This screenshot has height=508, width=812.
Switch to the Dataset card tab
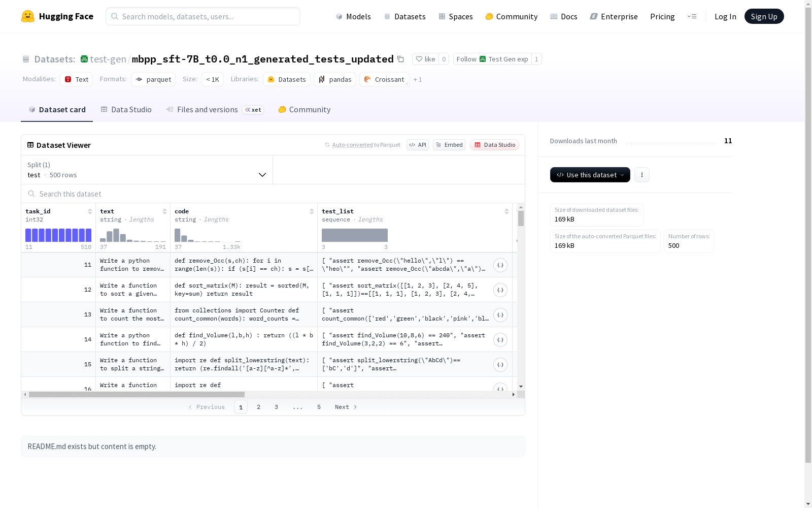57,110
